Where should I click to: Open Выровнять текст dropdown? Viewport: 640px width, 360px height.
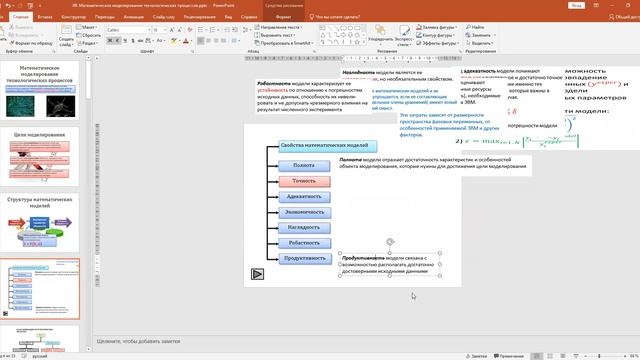point(275,35)
